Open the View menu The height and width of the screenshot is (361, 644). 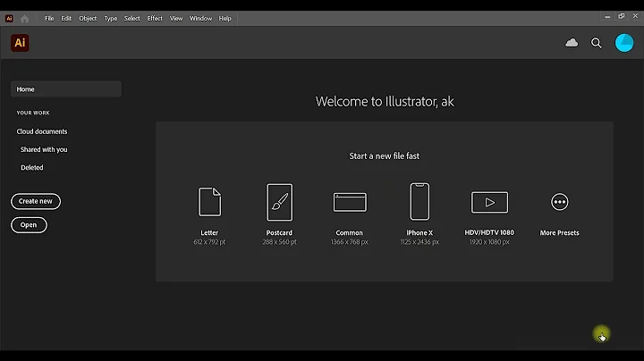176,19
